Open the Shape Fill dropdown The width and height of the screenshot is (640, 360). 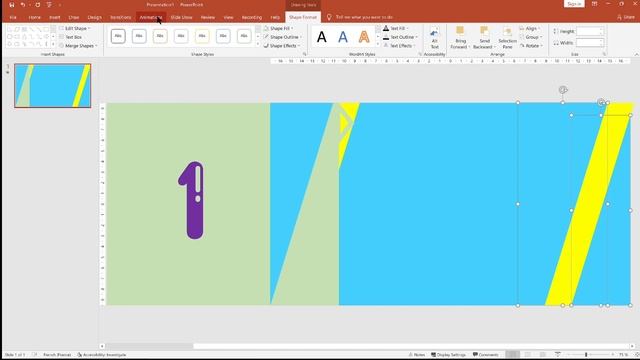point(278,29)
